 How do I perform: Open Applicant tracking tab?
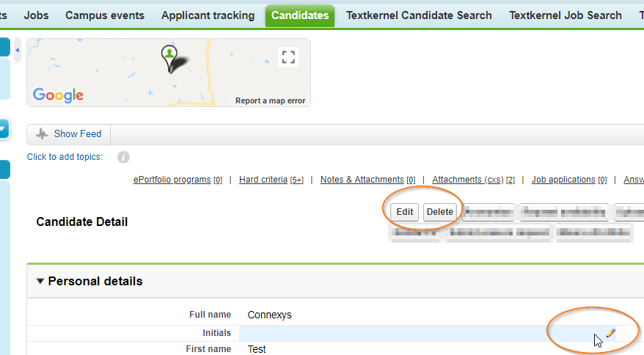pyautogui.click(x=208, y=15)
